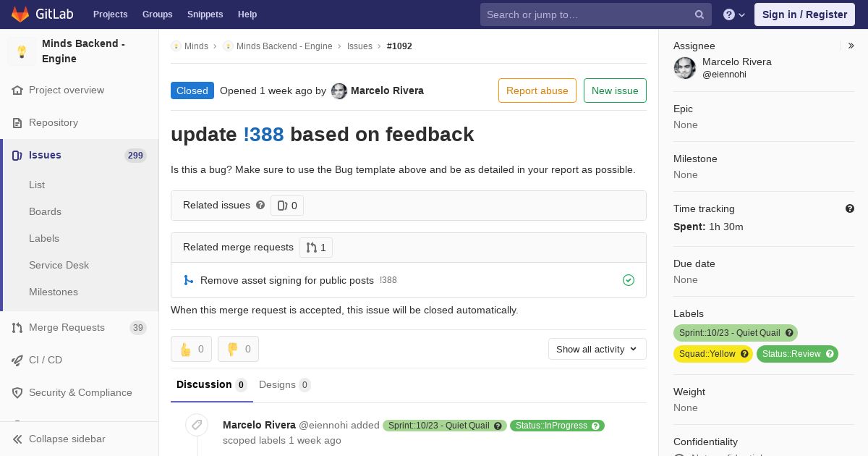Click help icon on Status::InProgress label
The image size is (868, 456).
[x=596, y=426]
